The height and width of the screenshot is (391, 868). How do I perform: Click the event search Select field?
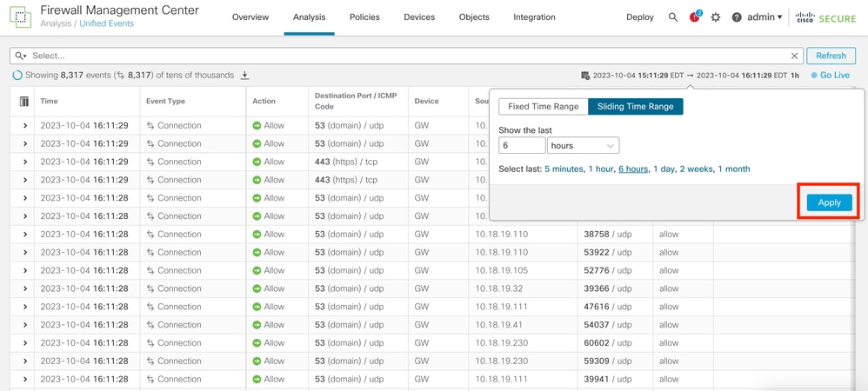(x=406, y=56)
